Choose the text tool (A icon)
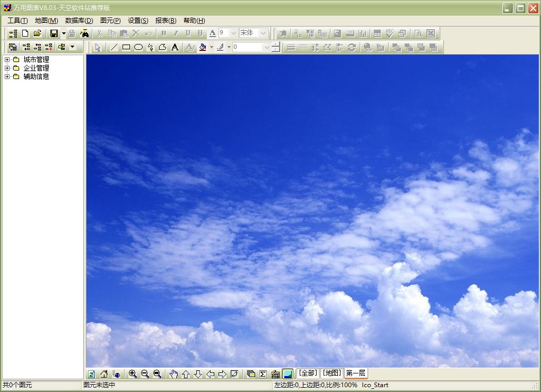The width and height of the screenshot is (541, 392). 174,47
